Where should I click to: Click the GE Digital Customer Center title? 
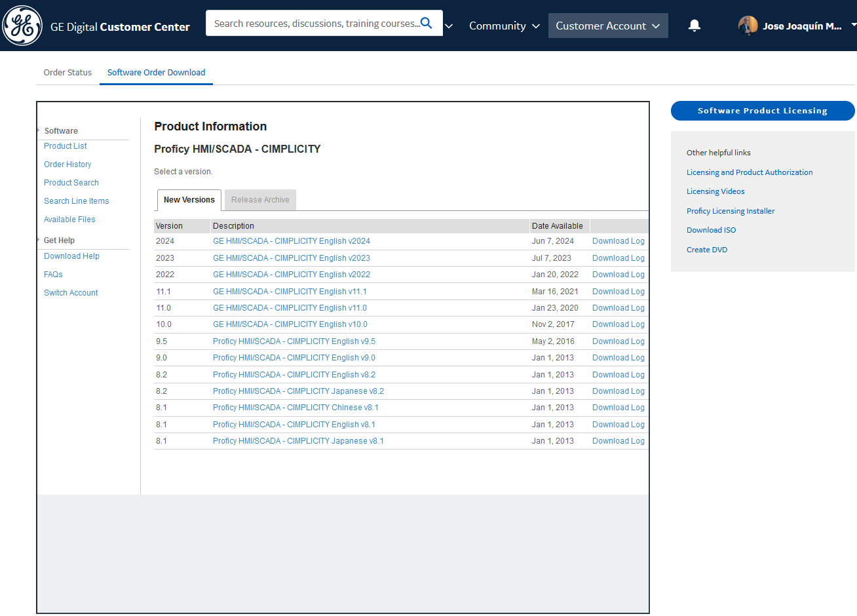click(x=120, y=27)
